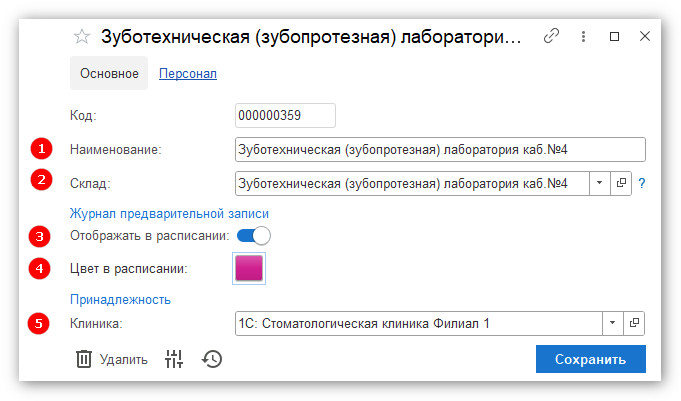The image size is (681, 401).
Task: Click the Журнал предварительной записи heading
Action: (169, 214)
